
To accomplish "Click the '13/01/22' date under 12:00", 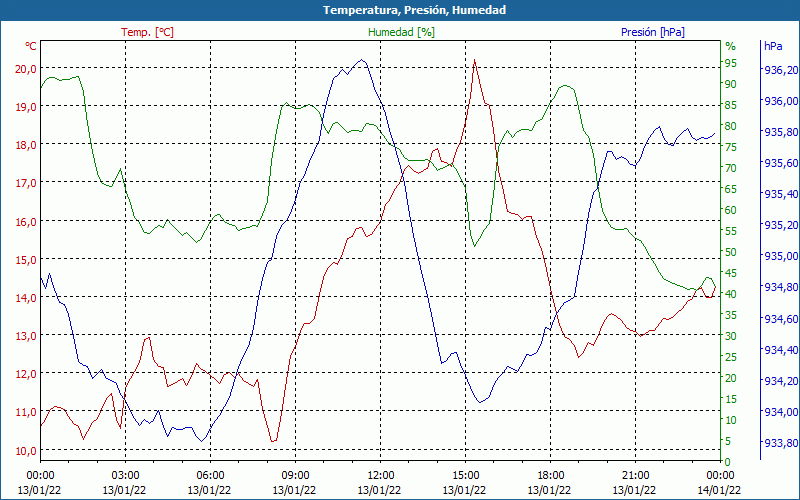I will (x=379, y=491).
